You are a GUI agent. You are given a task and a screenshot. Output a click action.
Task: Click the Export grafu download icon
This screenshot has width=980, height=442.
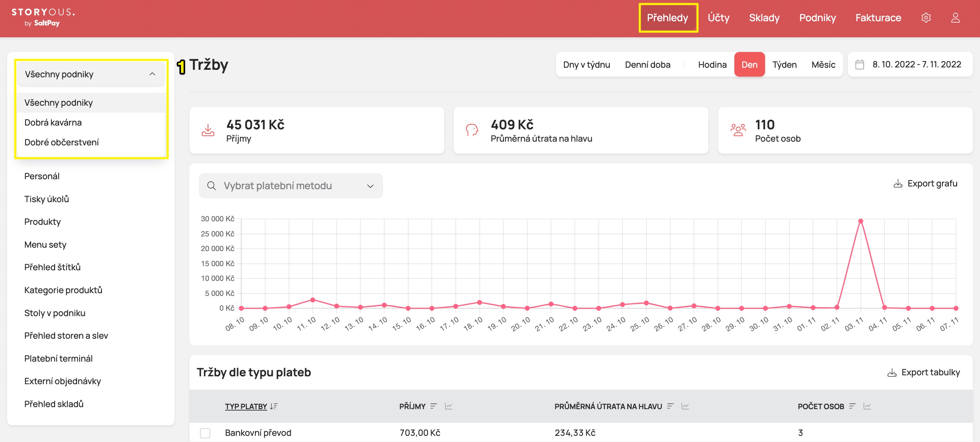898,183
